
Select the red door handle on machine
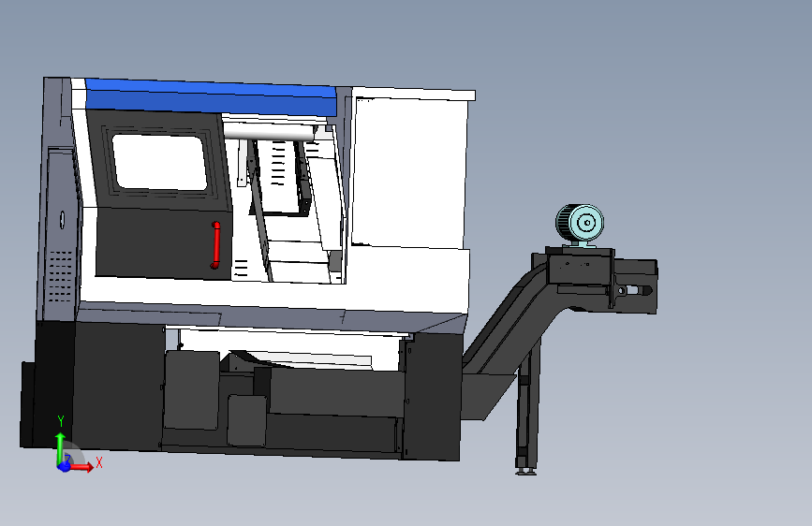216,245
